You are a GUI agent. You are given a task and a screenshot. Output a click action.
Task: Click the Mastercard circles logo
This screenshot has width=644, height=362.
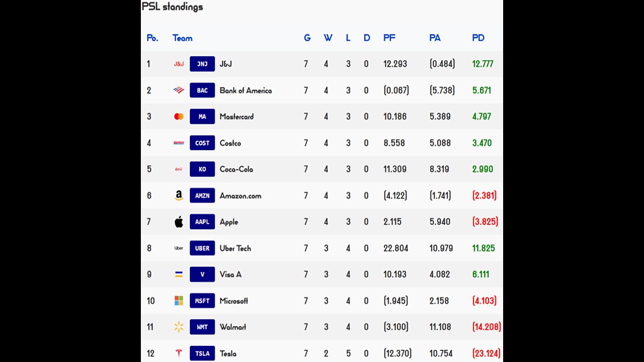click(179, 117)
